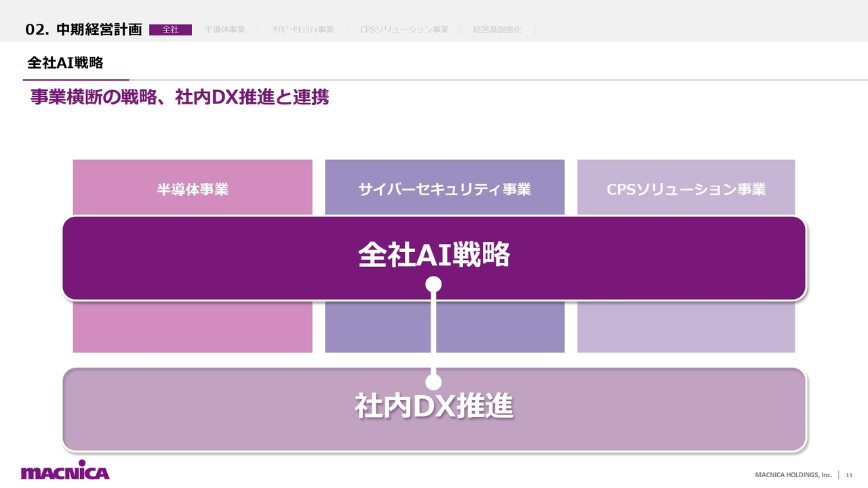Click the lower white connector dot above 社内DX推進
The height and width of the screenshot is (488, 868).
click(433, 382)
